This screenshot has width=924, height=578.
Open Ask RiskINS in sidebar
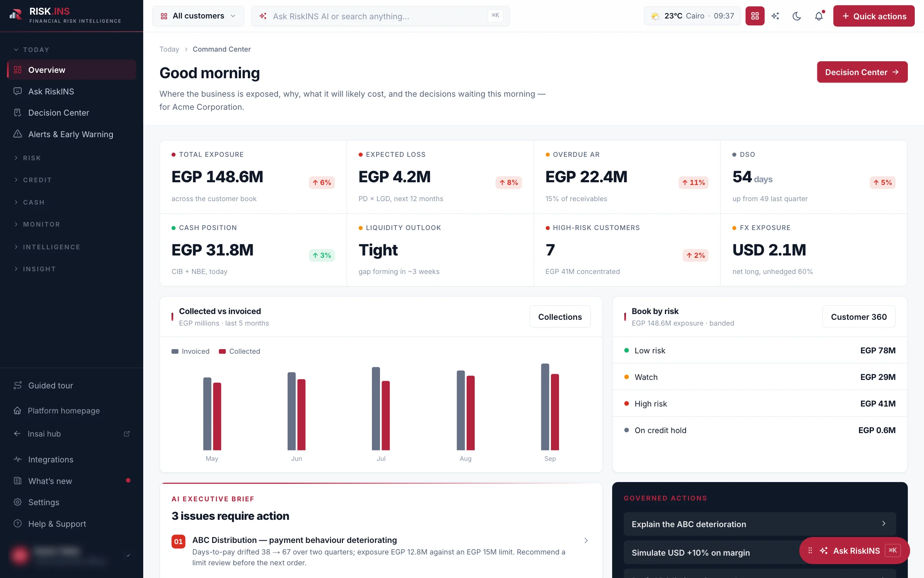[x=72, y=91]
